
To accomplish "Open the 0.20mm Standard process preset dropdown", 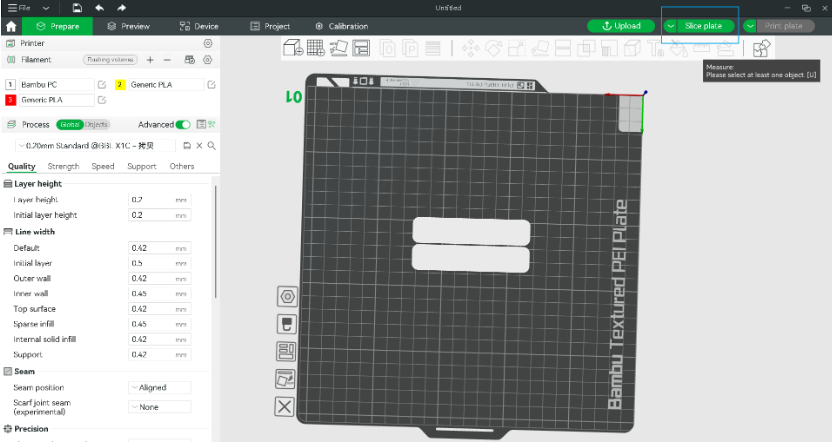I will tap(96, 145).
